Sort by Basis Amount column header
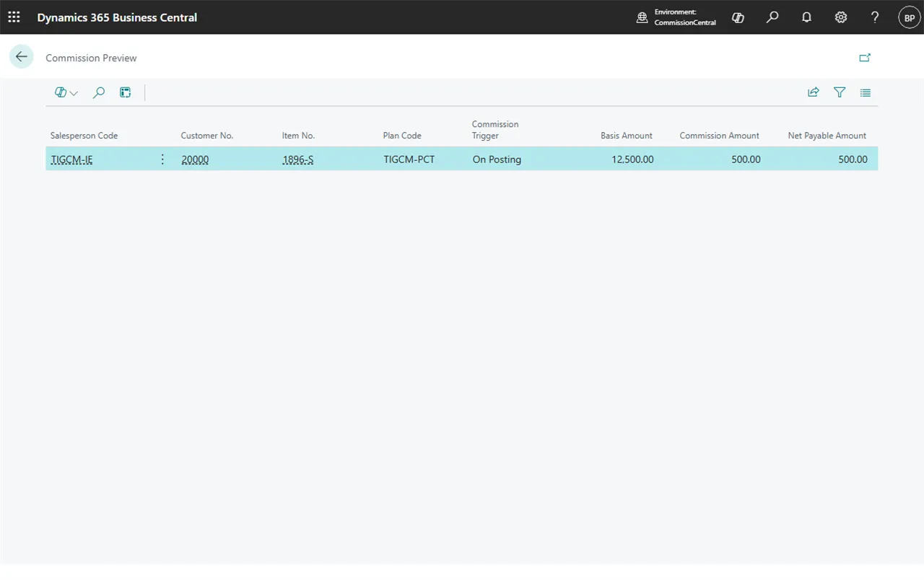 626,136
